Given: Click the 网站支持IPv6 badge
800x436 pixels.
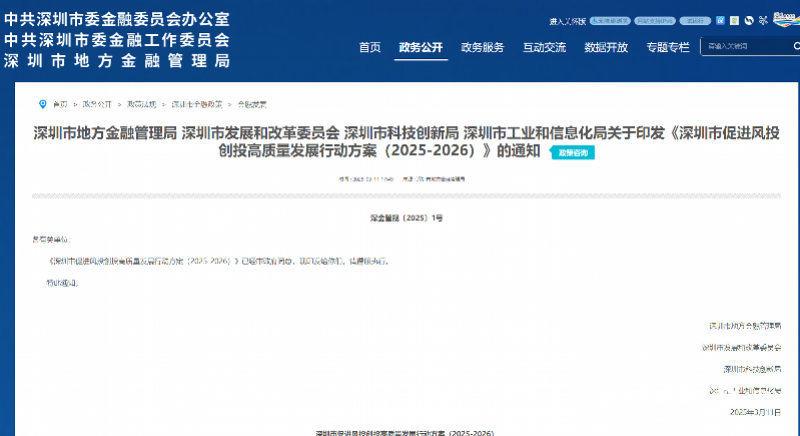Looking at the screenshot, I should [x=655, y=21].
